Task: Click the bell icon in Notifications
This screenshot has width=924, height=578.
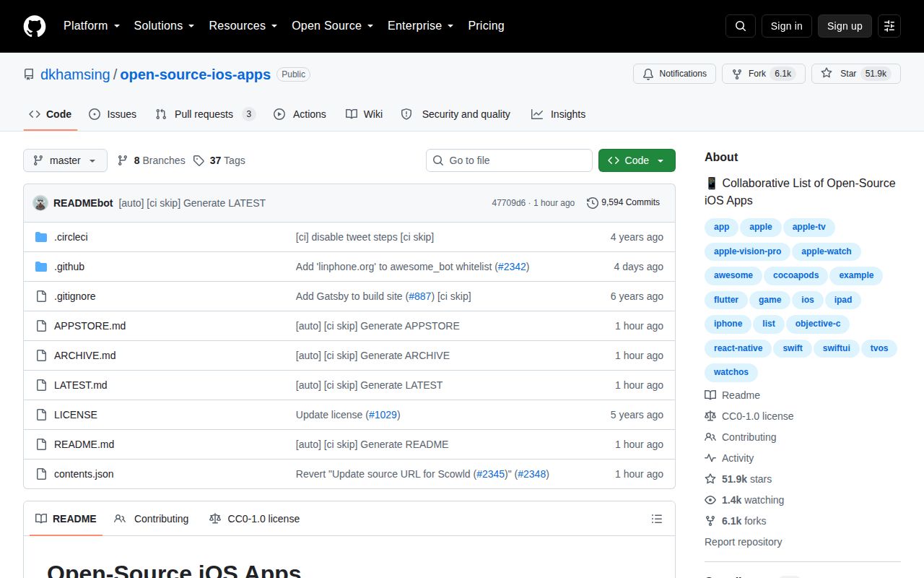Action: 648,74
